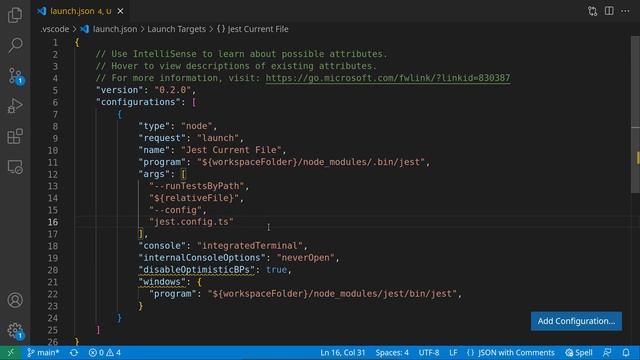Click the feedback icon in status bar
This screenshot has width=640, height=360.
pos(607,353)
